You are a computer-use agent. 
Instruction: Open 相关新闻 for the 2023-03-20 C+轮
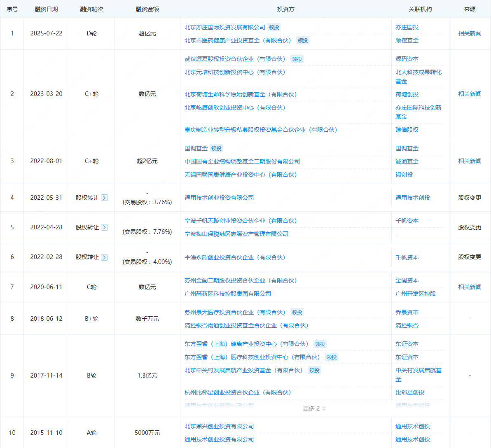(470, 94)
